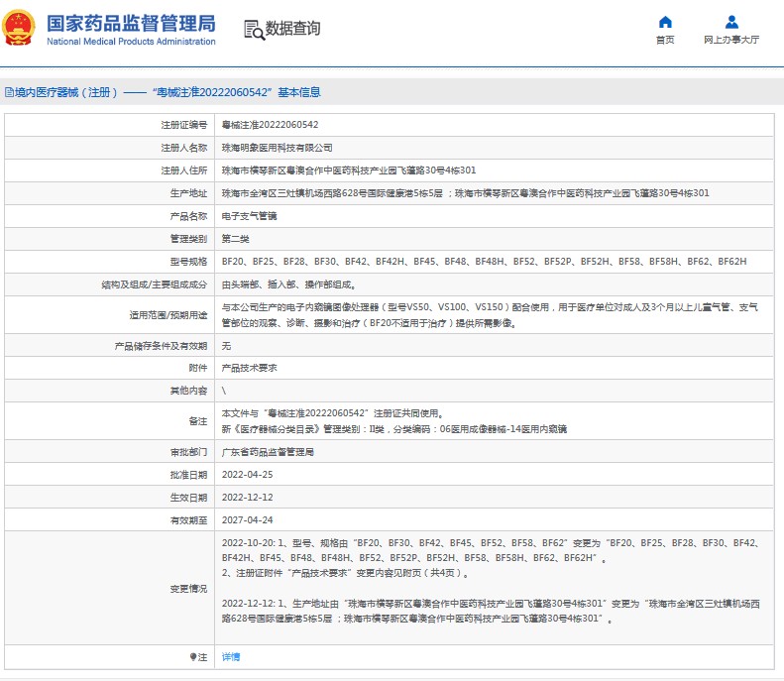Screen dimensions: 784x681
Task: Click the approval date 2022-04-25
Action: tap(247, 475)
